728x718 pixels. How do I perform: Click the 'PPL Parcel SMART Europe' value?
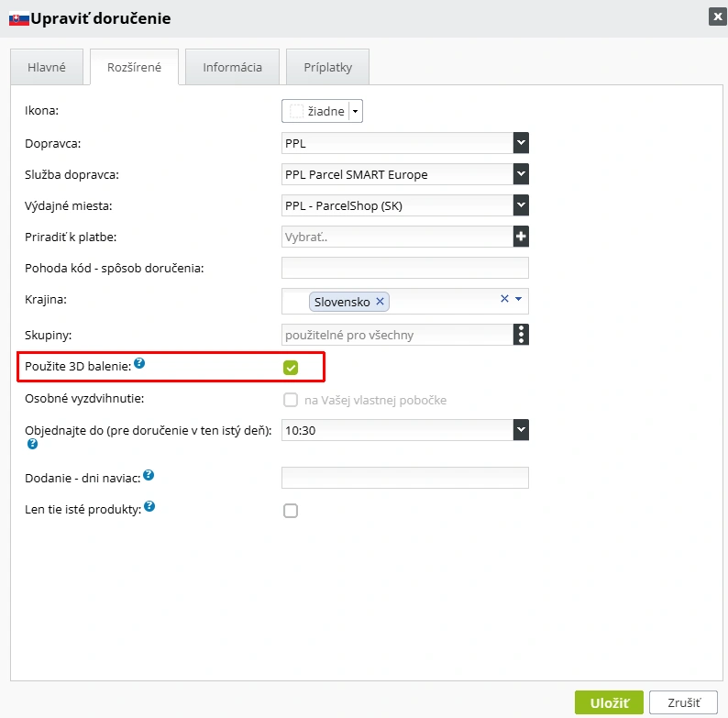coord(356,174)
